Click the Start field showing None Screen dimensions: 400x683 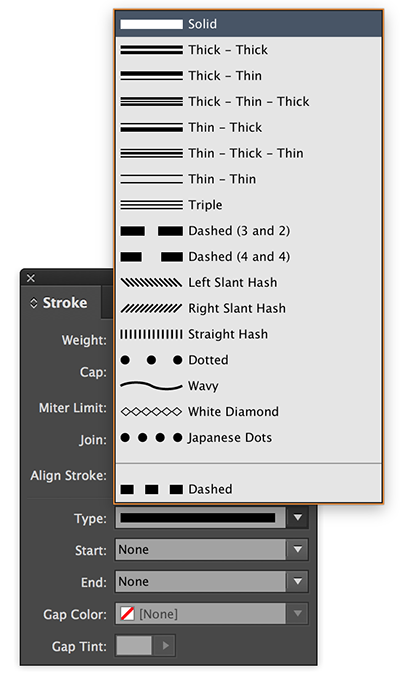pyautogui.click(x=200, y=549)
